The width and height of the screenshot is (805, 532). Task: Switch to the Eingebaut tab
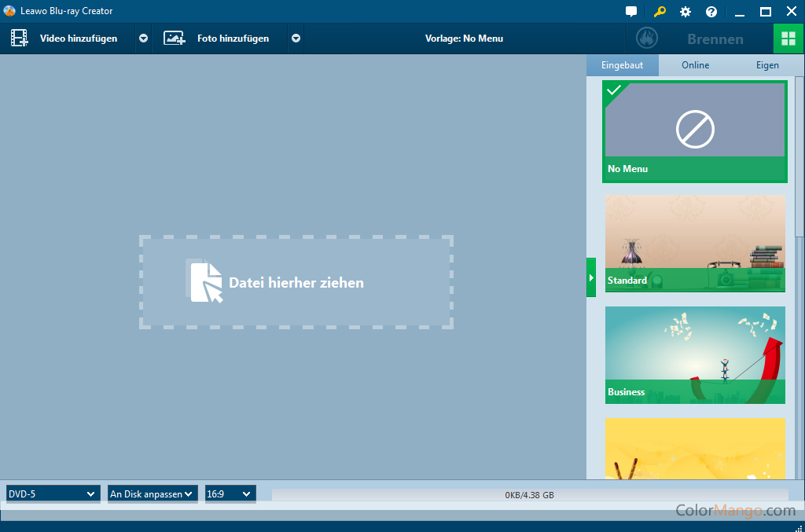[x=623, y=65]
